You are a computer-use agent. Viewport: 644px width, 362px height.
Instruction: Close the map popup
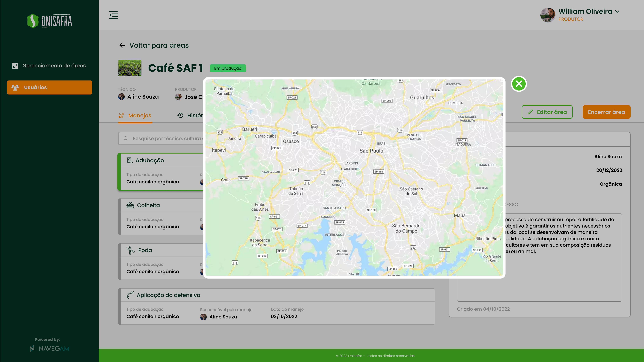519,84
